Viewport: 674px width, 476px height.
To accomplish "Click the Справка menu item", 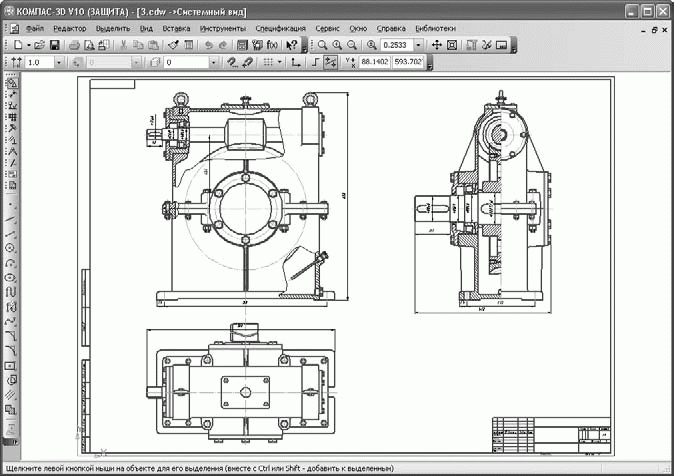I will point(391,28).
